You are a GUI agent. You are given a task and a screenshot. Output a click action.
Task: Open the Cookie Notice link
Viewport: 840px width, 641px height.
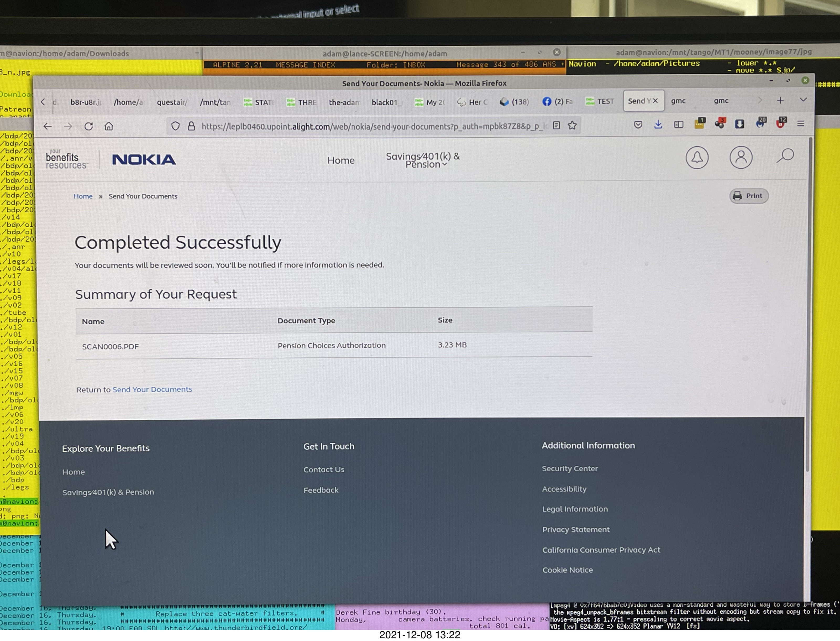(x=567, y=570)
